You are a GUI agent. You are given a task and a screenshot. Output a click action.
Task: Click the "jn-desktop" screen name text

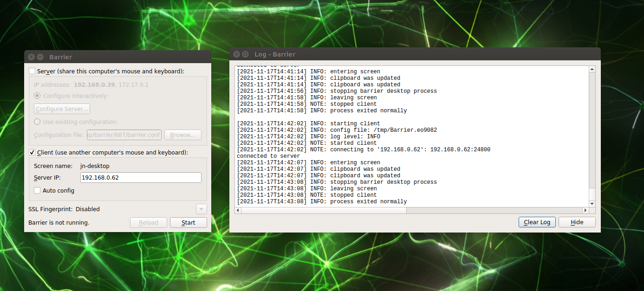tap(95, 166)
